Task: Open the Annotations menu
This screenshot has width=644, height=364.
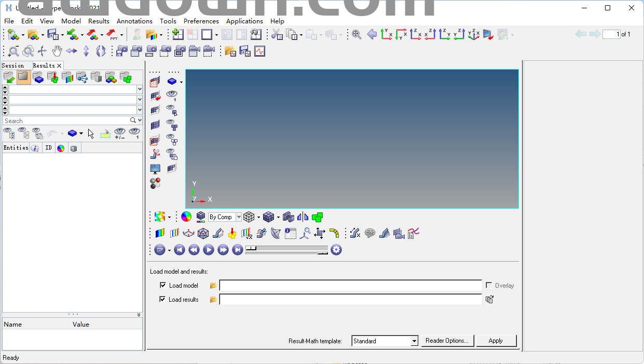Action: [x=134, y=21]
